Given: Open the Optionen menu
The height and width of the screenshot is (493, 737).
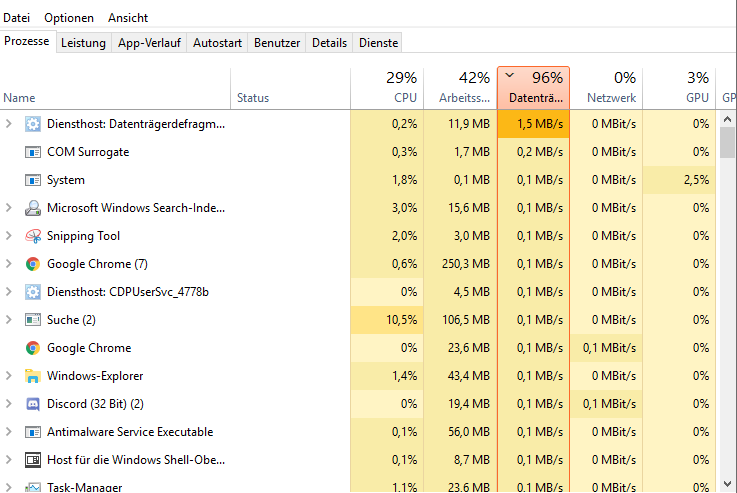Looking at the screenshot, I should 69,18.
